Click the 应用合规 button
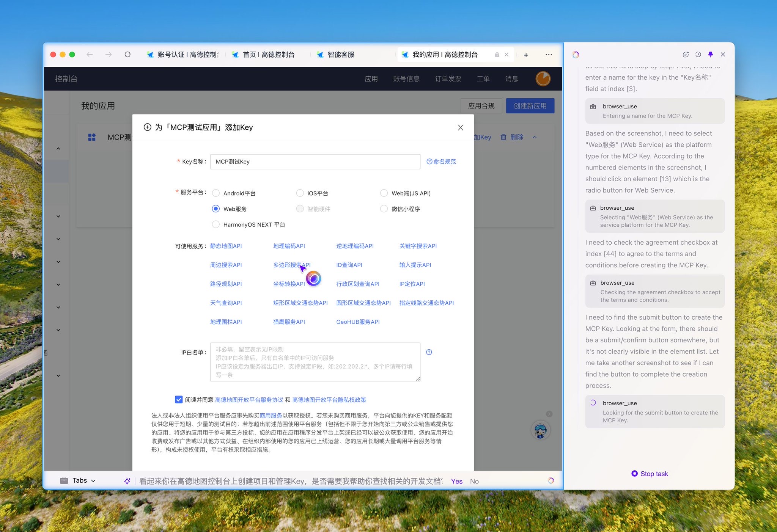The height and width of the screenshot is (532, 777). 481,106
